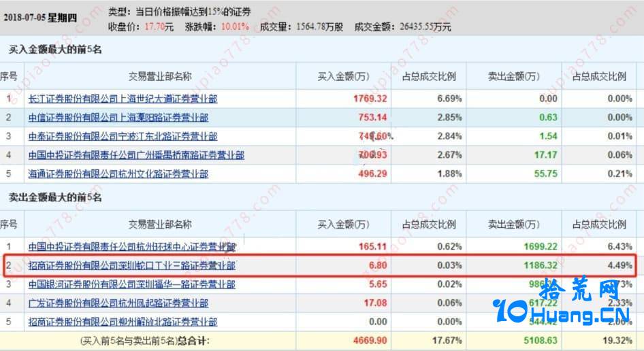Screen dimensions: 644x351
Task: Click 交易营业部名称 header in buy table
Action: click(x=160, y=76)
